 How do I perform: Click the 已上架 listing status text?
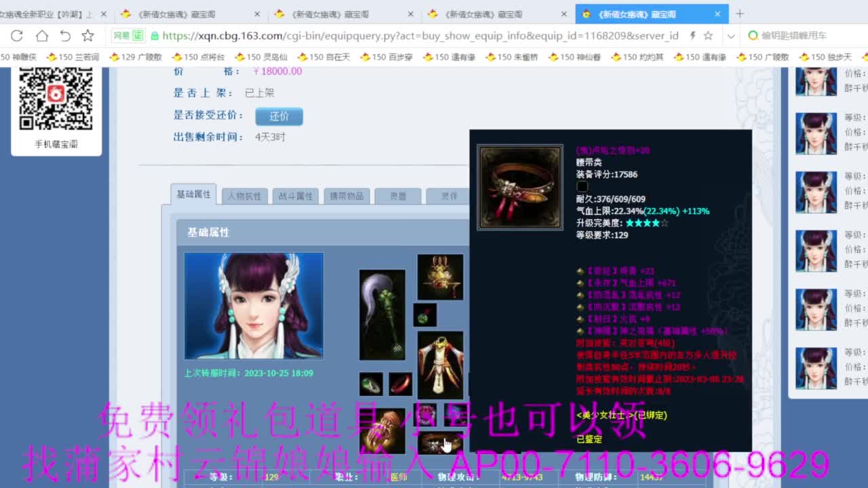(259, 93)
